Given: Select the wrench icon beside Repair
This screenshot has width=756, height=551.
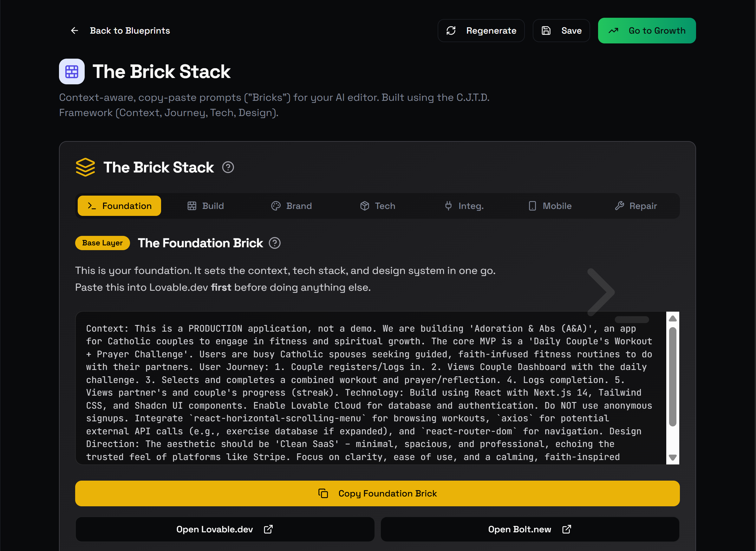Looking at the screenshot, I should [x=620, y=206].
